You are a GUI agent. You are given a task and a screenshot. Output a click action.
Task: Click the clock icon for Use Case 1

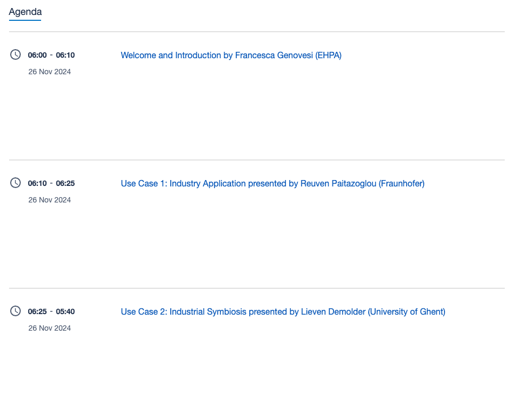[15, 183]
